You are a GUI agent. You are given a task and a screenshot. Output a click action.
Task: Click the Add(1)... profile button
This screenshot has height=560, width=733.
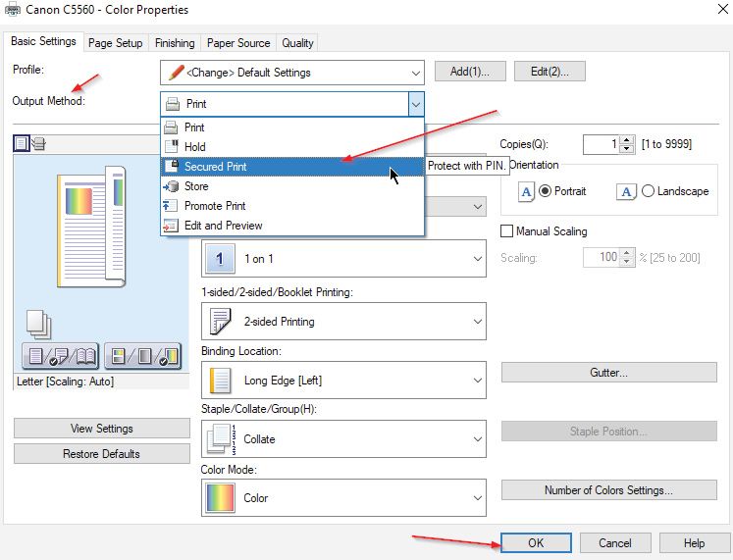click(x=470, y=72)
